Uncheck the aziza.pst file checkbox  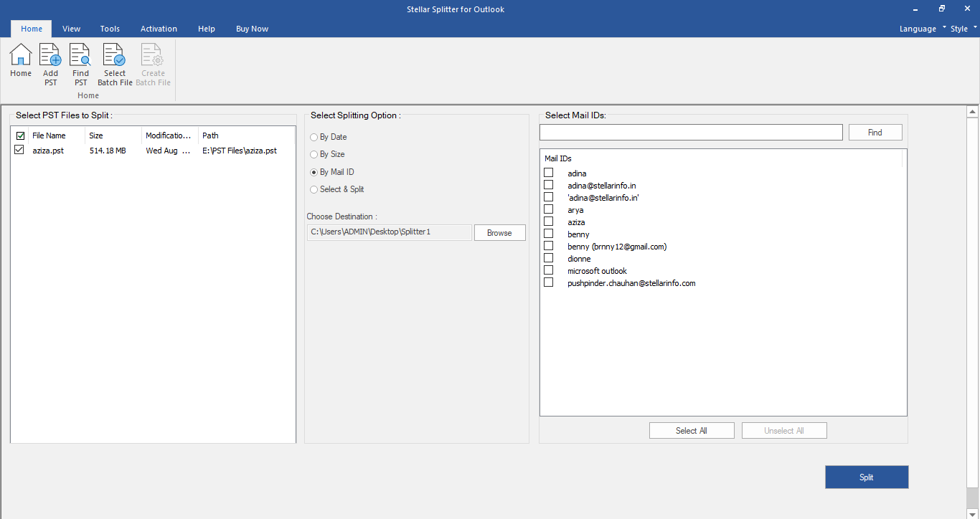click(19, 150)
